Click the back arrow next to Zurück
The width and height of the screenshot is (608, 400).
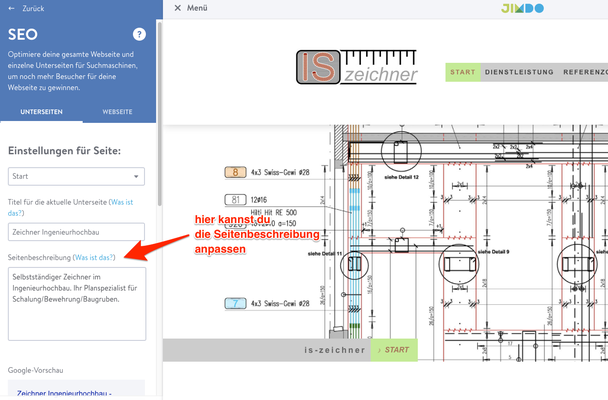tap(11, 8)
